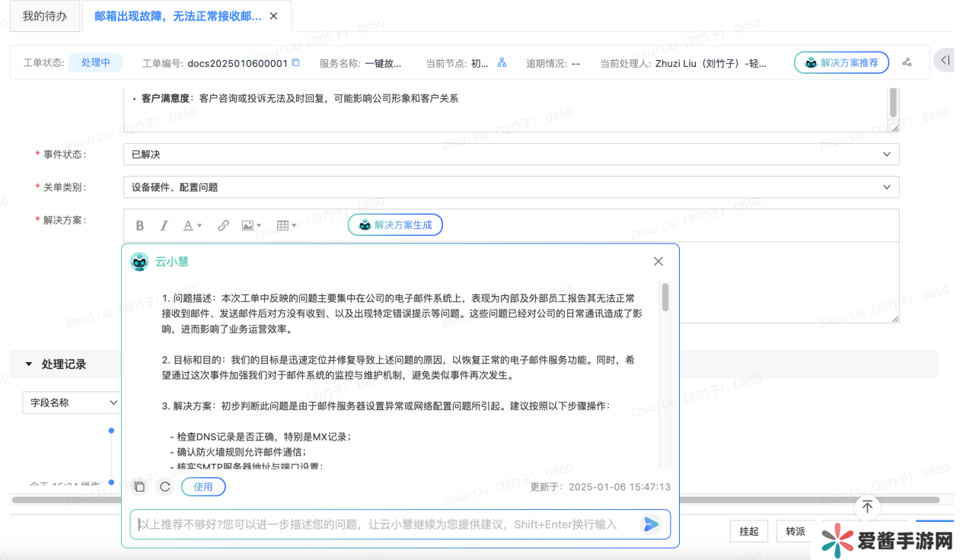963x560 pixels.
Task: Regenerate the 云小慧 response
Action: pos(164,487)
